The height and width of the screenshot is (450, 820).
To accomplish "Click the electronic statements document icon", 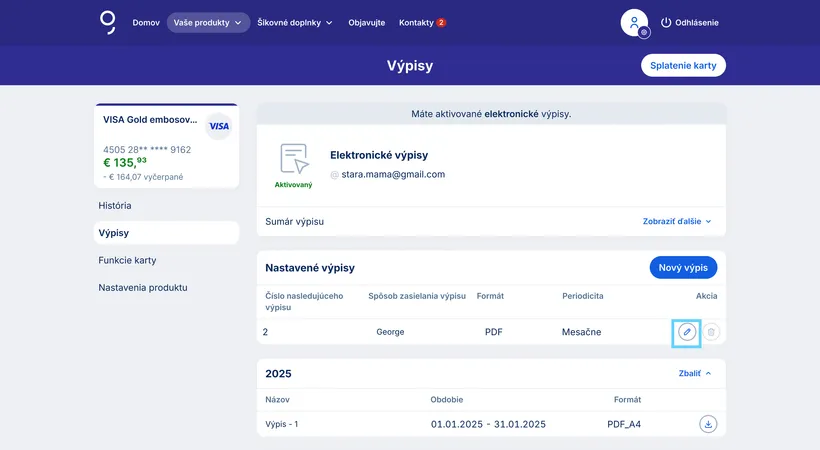I will pos(294,159).
